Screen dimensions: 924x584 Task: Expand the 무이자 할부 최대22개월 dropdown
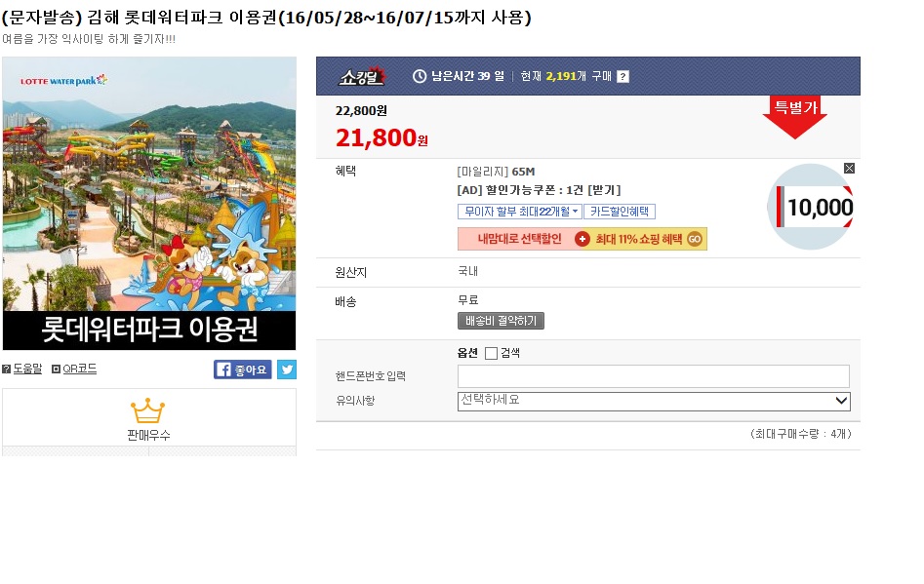[520, 212]
